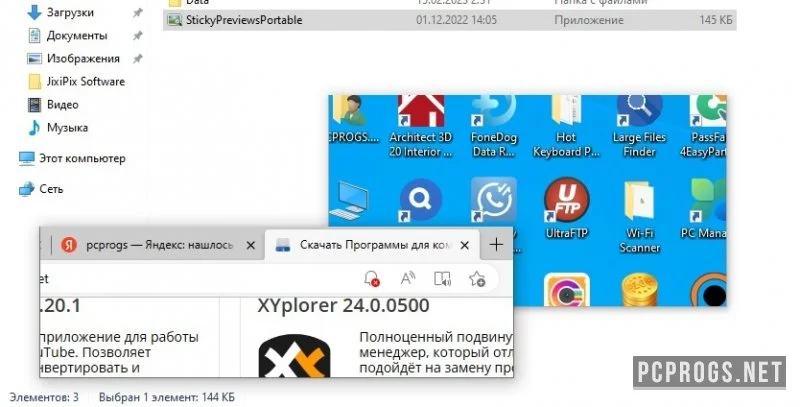The height and width of the screenshot is (407, 800).
Task: Click the Сеть network icon
Action: [27, 189]
